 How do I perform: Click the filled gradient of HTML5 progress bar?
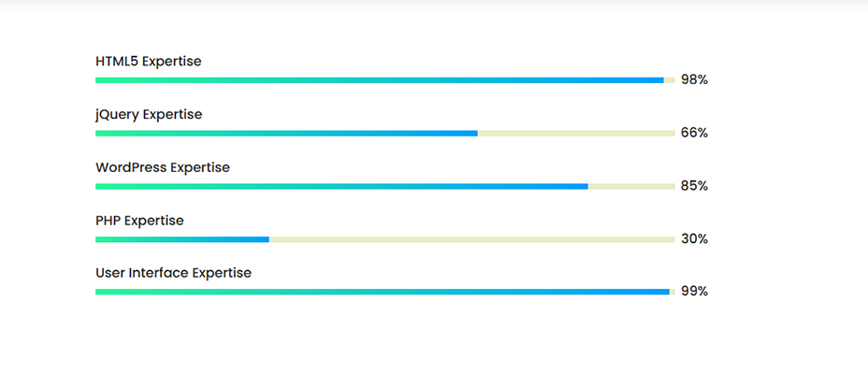tap(379, 80)
